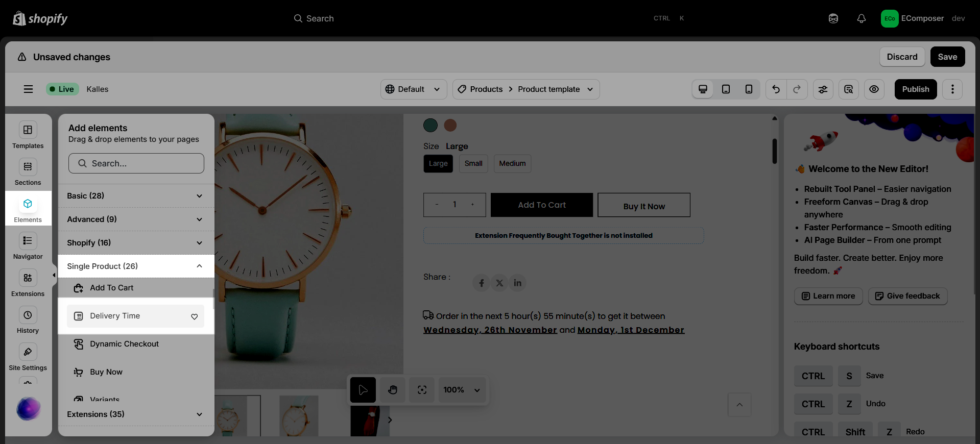Favorite the Delivery Time element
980x444 pixels.
point(195,316)
